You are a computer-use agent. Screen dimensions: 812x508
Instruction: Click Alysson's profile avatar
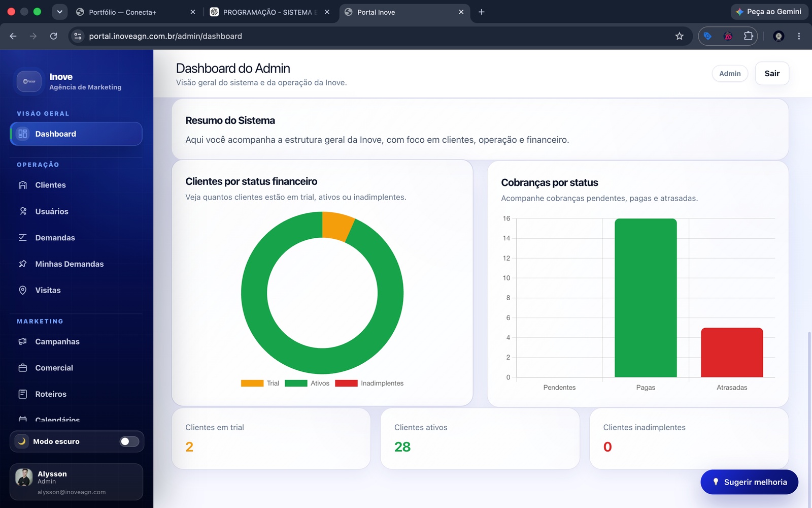coord(24,477)
